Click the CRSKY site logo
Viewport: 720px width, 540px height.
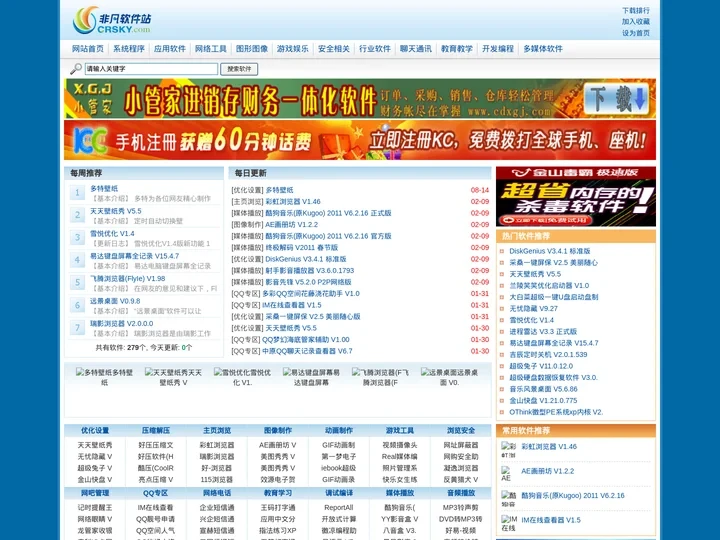pyautogui.click(x=112, y=21)
